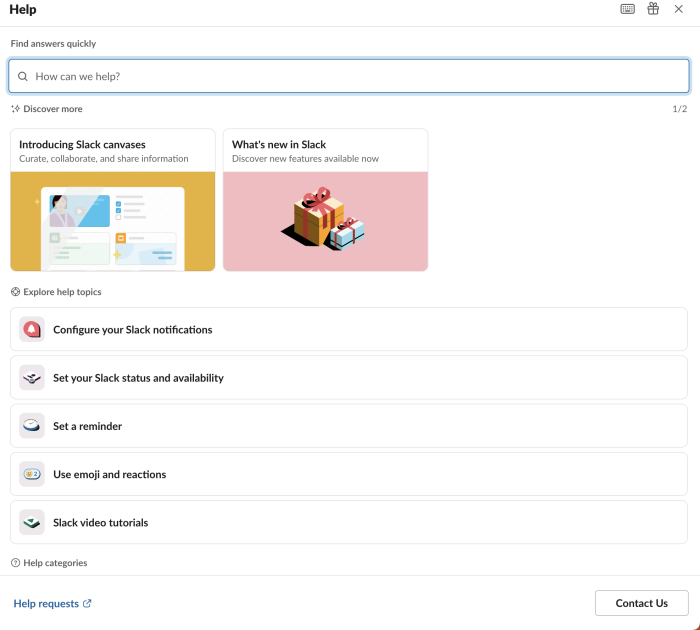Open Introducing Slack canvases card
Image resolution: width=700 pixels, height=630 pixels.
[x=112, y=200]
